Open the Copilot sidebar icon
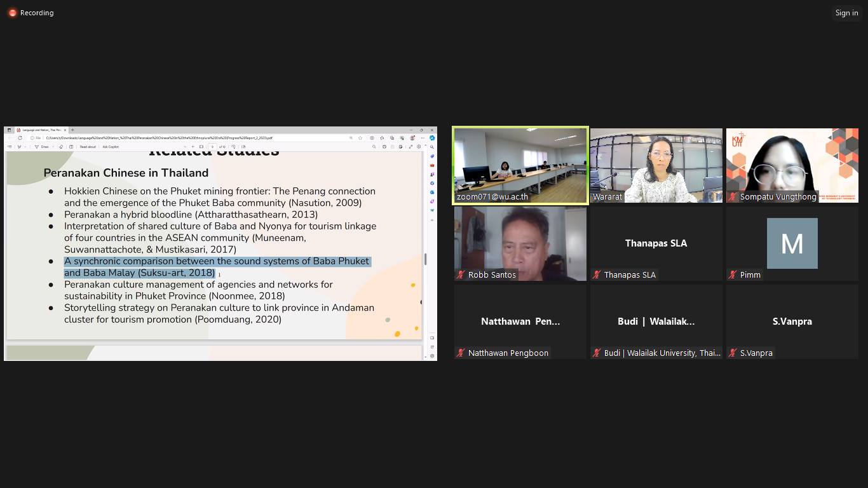 tap(432, 138)
